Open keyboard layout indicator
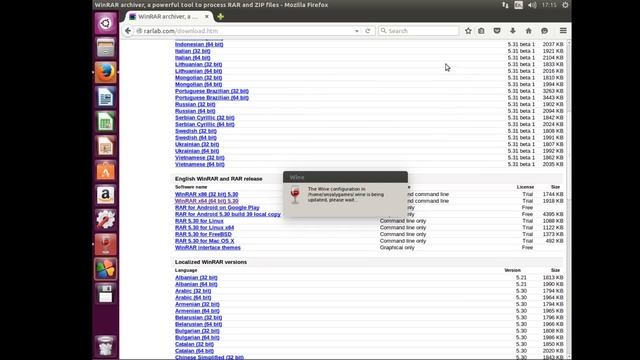Viewport: 640px width, 360px height. [x=518, y=5]
